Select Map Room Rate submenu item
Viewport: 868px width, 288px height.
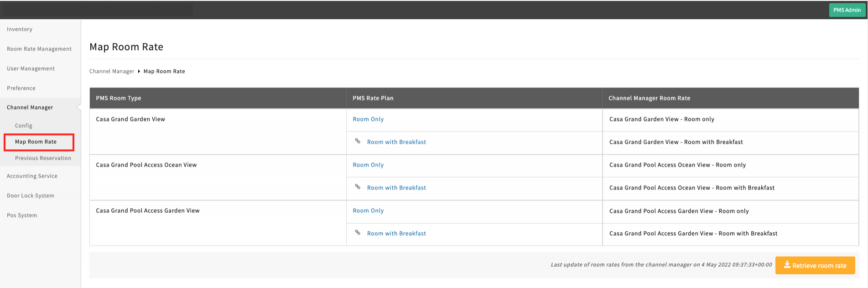(x=36, y=142)
